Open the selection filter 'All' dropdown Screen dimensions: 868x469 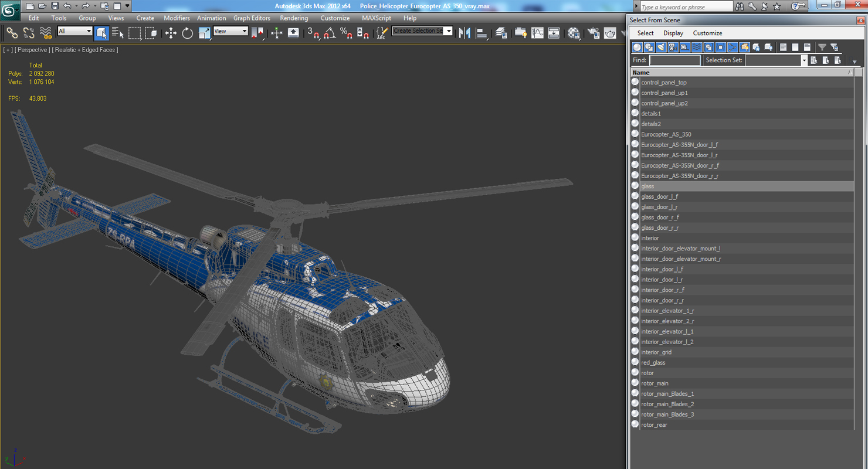[x=75, y=31]
